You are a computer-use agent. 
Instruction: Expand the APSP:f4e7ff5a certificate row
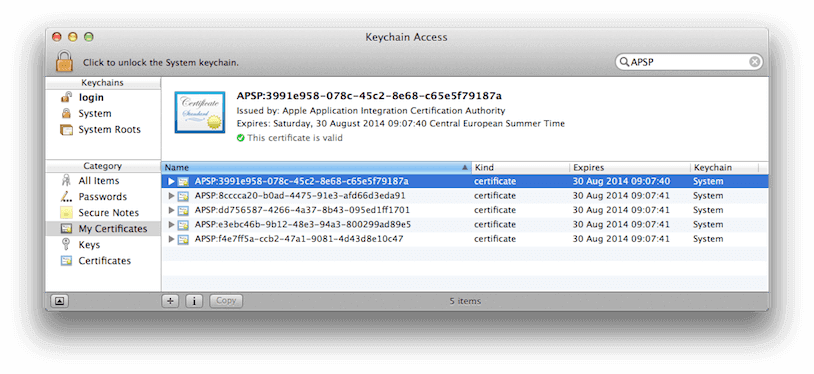[x=171, y=239]
